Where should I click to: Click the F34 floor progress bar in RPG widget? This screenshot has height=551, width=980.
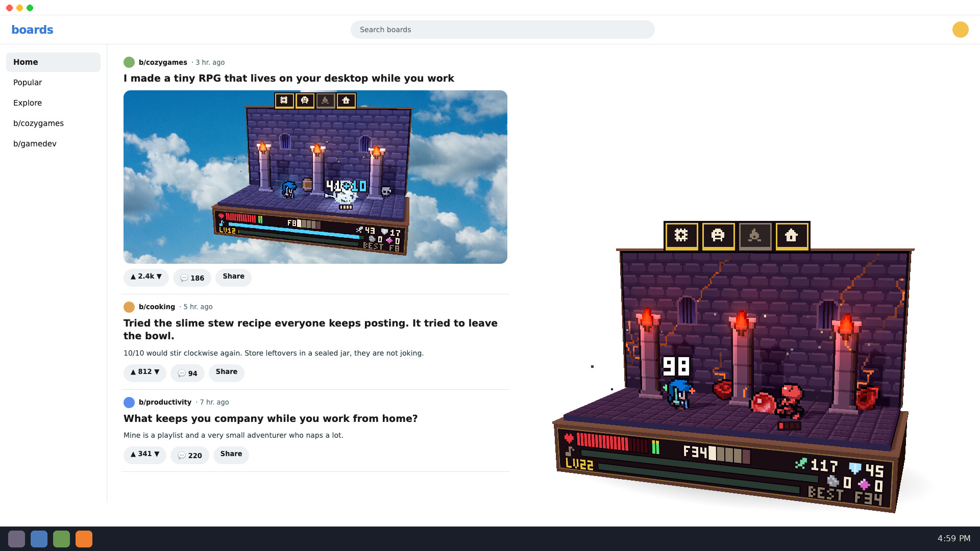729,454
